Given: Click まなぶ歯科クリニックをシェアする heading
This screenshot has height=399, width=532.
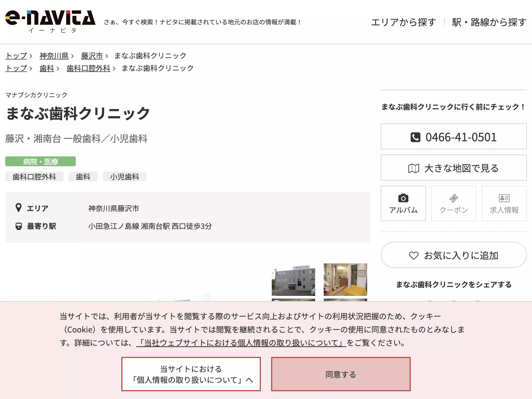Looking at the screenshot, I should (454, 284).
